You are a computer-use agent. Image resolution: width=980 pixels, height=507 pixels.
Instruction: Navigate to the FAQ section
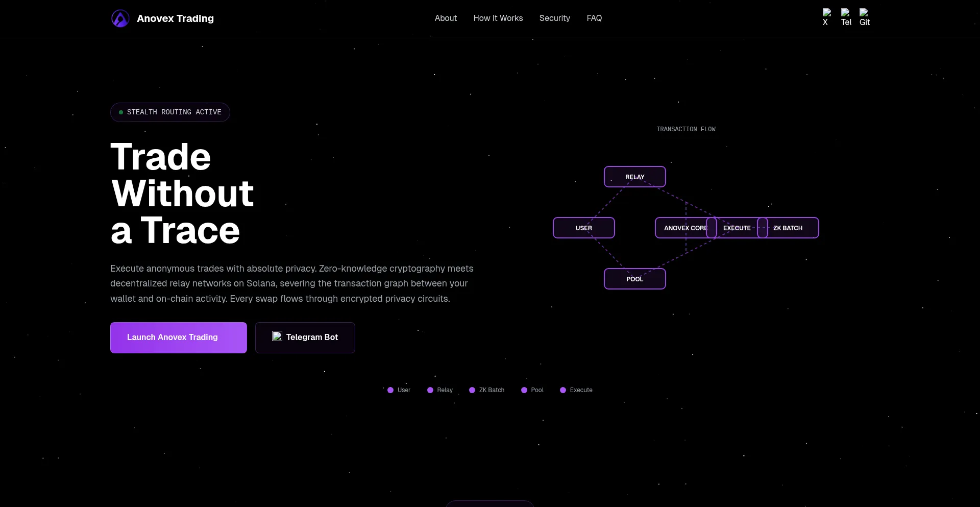(594, 18)
